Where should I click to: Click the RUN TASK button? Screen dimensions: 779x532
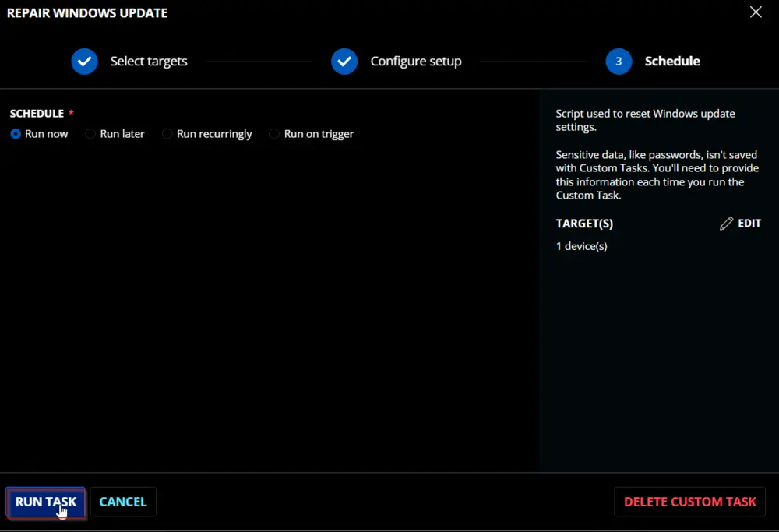tap(46, 502)
